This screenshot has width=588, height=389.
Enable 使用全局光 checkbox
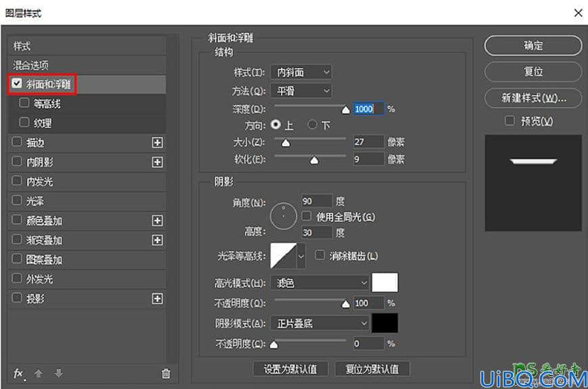click(x=306, y=216)
